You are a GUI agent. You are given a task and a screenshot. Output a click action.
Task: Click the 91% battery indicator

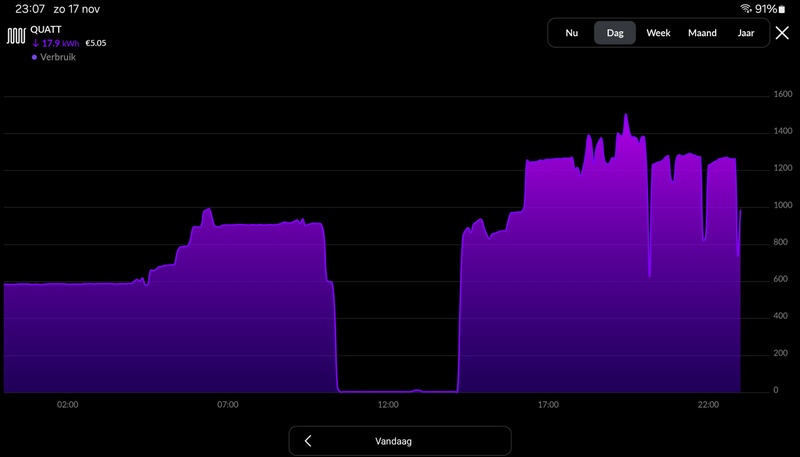pyautogui.click(x=770, y=9)
